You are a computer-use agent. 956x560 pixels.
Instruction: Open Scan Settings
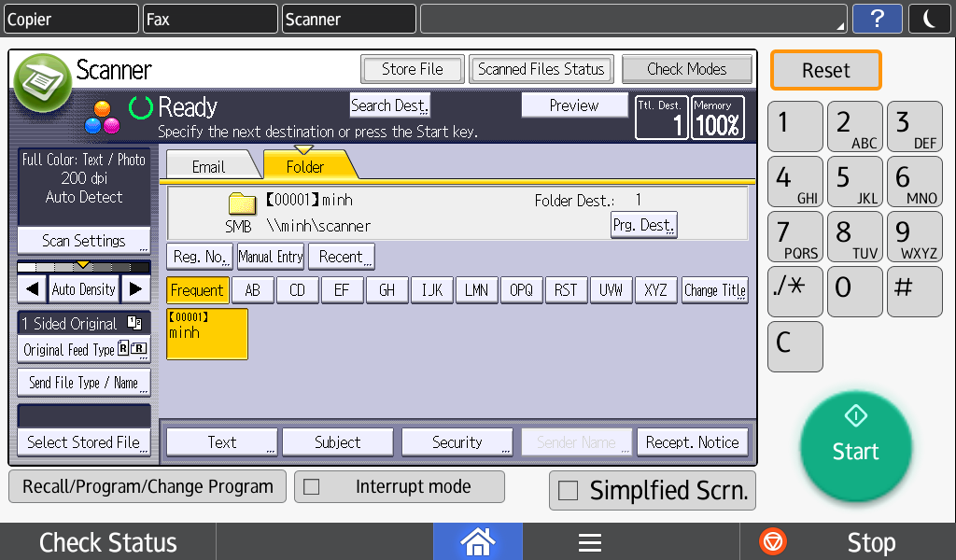pos(83,241)
